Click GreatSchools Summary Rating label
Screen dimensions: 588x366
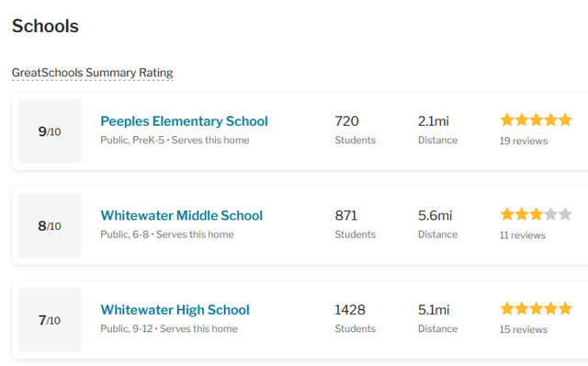(92, 73)
